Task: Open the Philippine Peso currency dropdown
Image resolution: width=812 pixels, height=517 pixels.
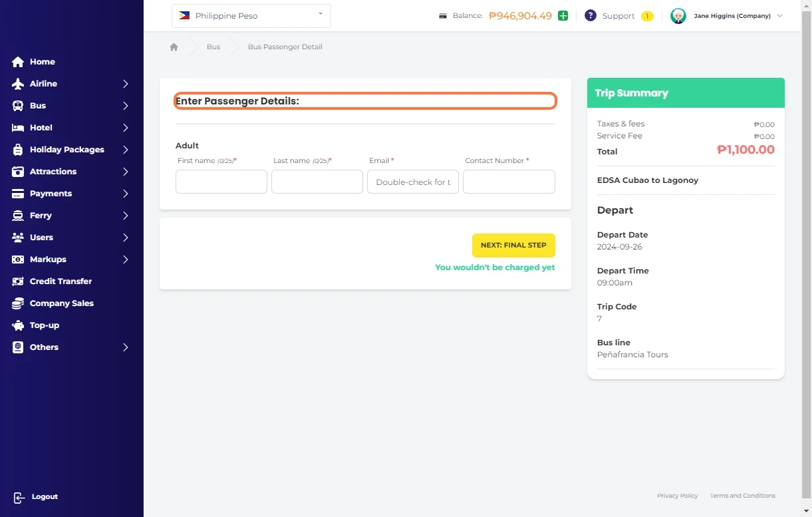Action: click(x=251, y=16)
